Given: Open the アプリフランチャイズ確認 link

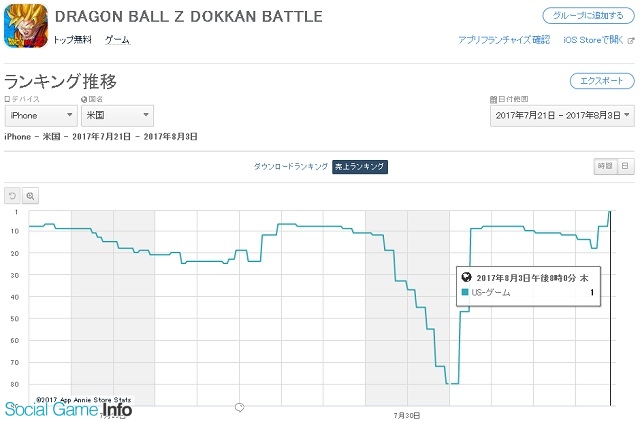Looking at the screenshot, I should pyautogui.click(x=504, y=40).
